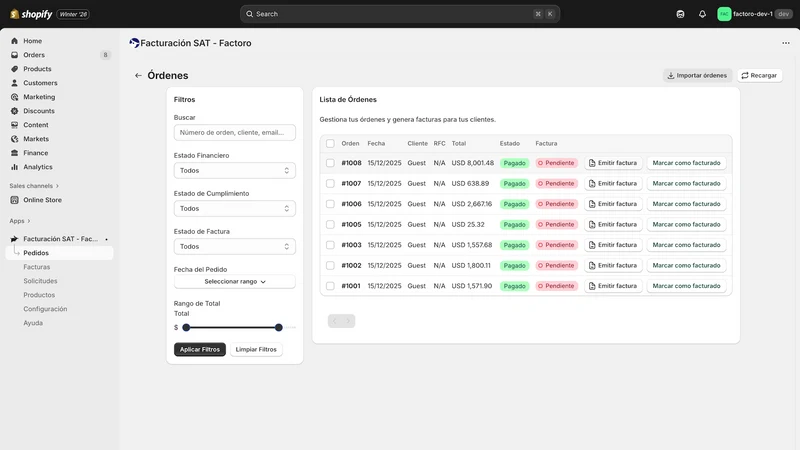Open the Seleccionar rango date picker
The width and height of the screenshot is (800, 450).
(235, 282)
